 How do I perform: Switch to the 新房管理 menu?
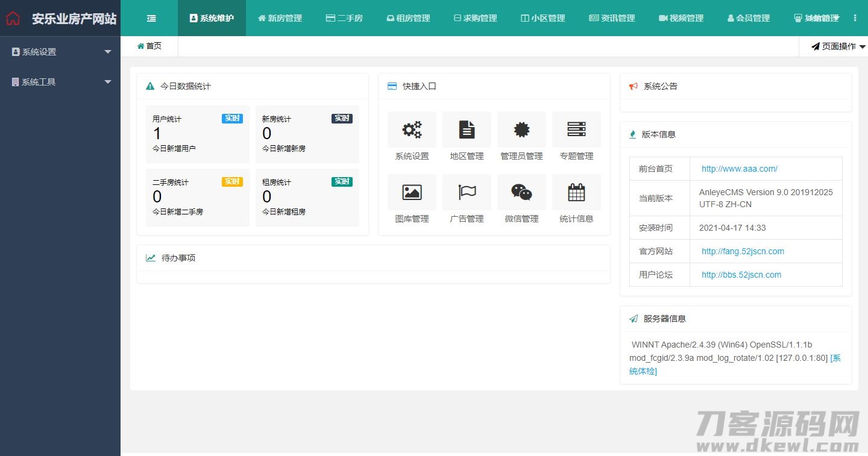(x=280, y=18)
